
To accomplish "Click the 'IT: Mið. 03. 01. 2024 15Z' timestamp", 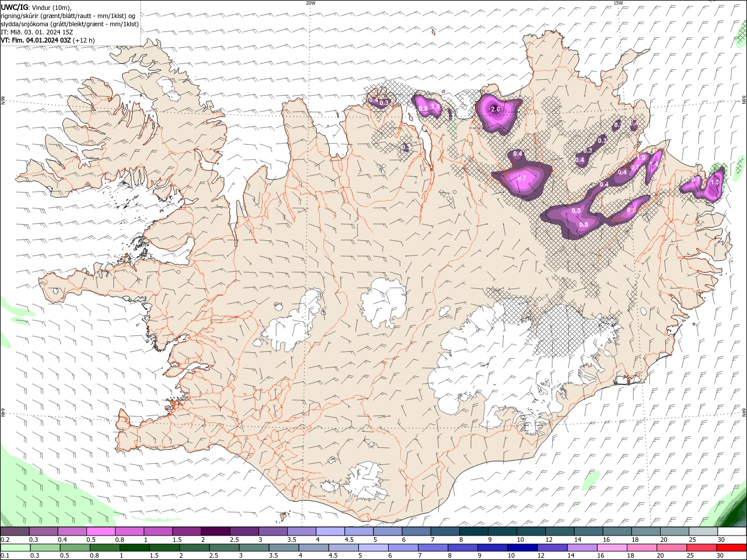I will pyautogui.click(x=37, y=32).
